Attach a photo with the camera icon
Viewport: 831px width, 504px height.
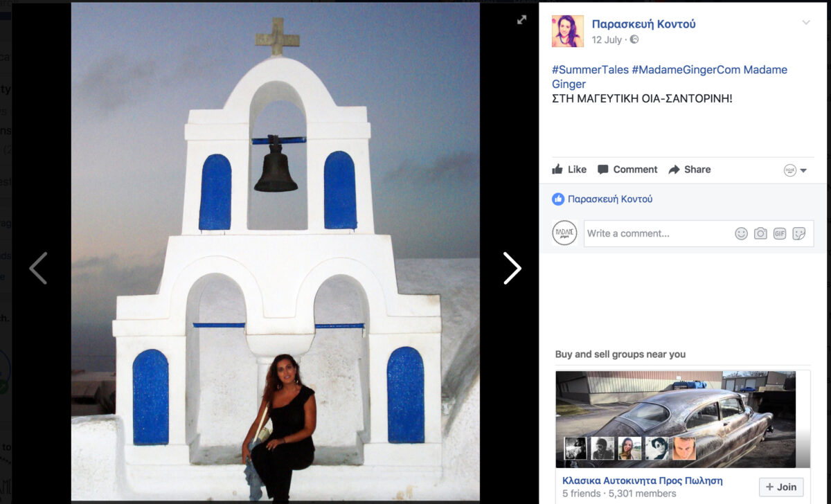(760, 234)
